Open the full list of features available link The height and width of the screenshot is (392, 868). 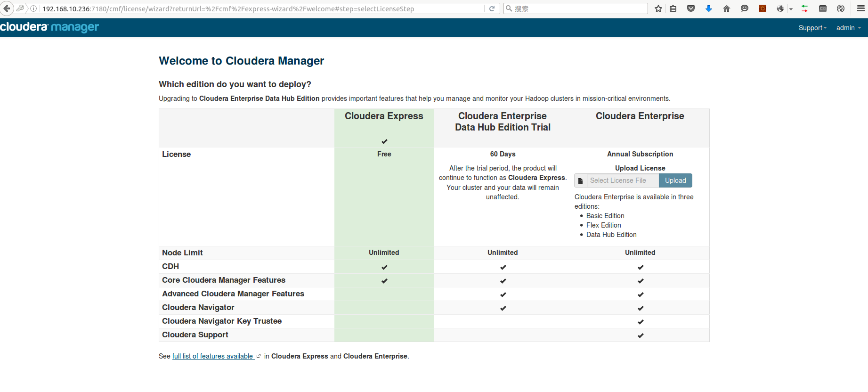[213, 356]
